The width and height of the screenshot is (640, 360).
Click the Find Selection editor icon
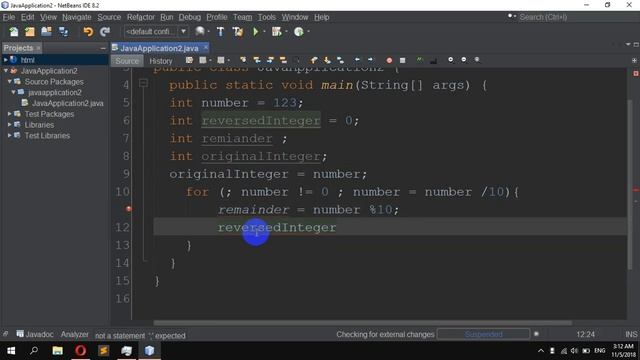click(243, 60)
